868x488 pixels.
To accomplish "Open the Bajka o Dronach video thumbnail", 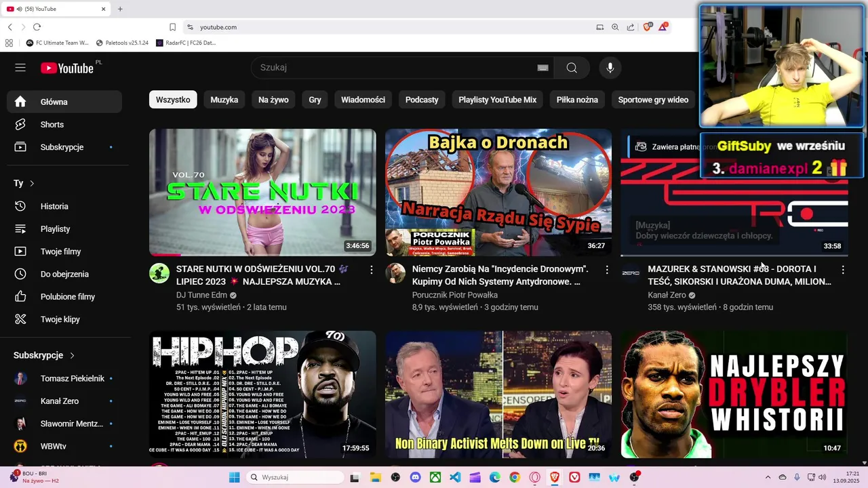I will 498,192.
